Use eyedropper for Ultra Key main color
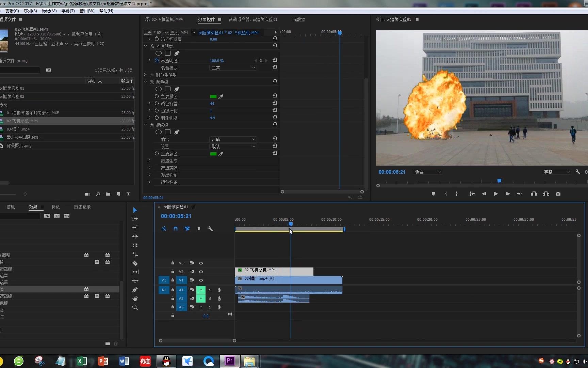Viewport: 588px width, 368px height. (221, 154)
